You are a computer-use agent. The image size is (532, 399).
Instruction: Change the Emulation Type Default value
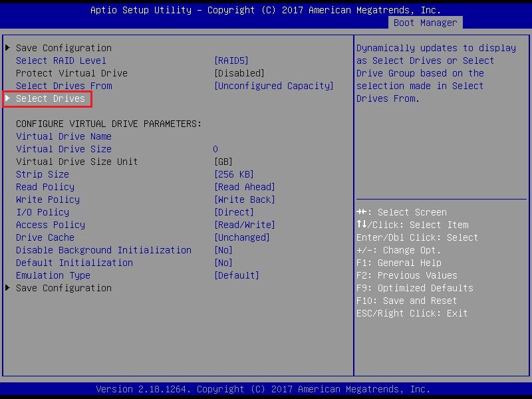[236, 275]
